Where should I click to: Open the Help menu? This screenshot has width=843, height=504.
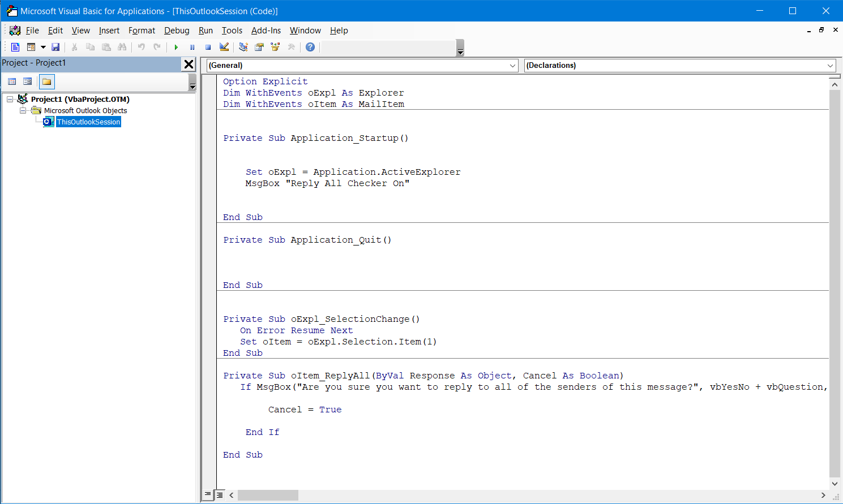[339, 31]
